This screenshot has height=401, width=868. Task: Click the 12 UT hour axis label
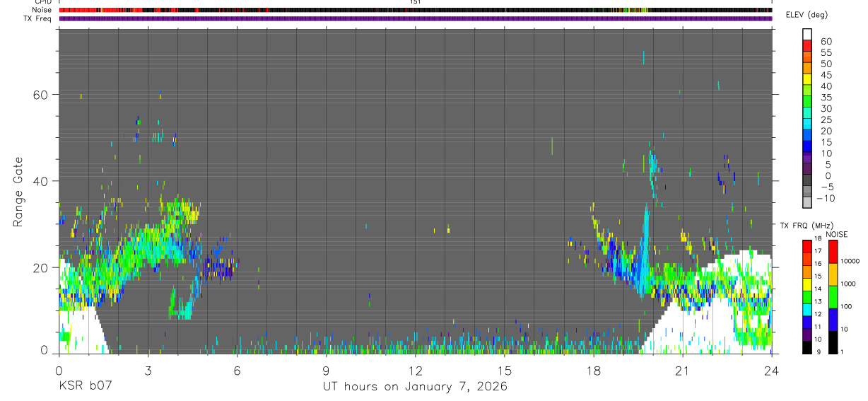[416, 371]
